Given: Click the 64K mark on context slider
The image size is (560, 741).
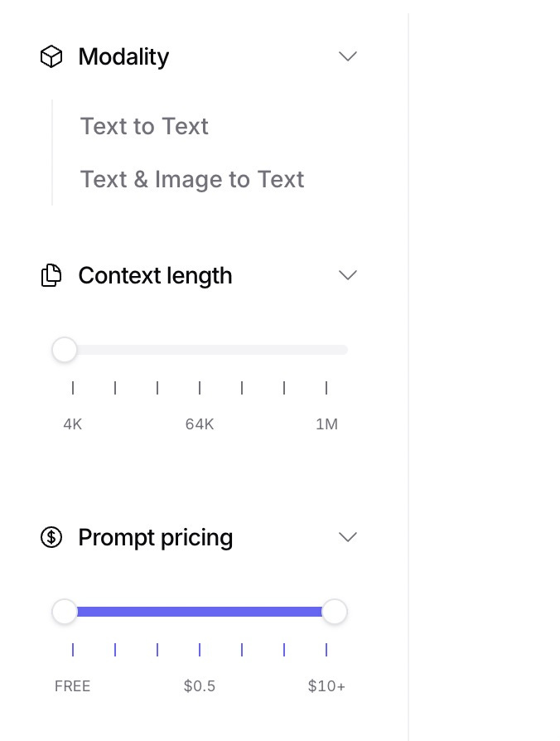Looking at the screenshot, I should [200, 388].
